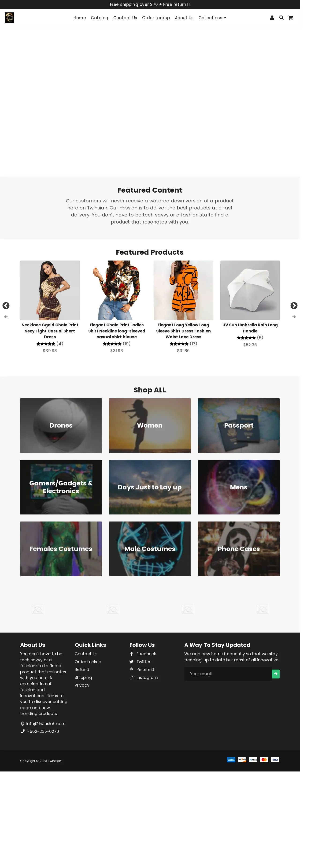Select the UV Sun Umbrella product image

coord(250,290)
